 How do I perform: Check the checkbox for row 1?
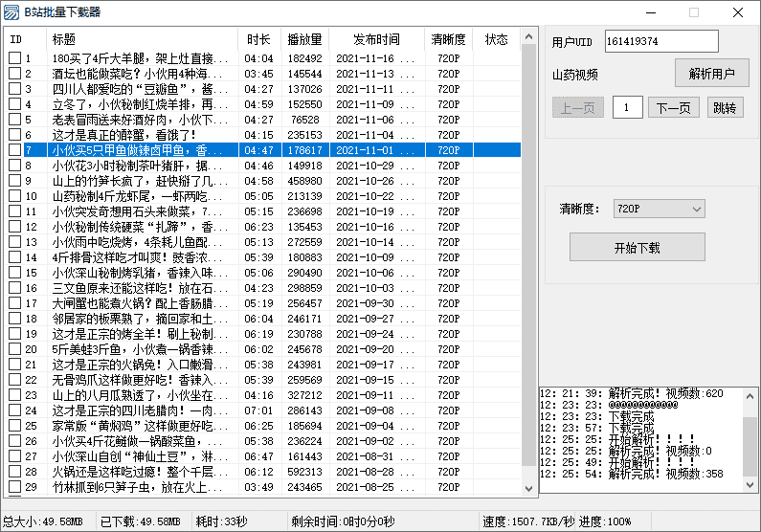pyautogui.click(x=14, y=58)
